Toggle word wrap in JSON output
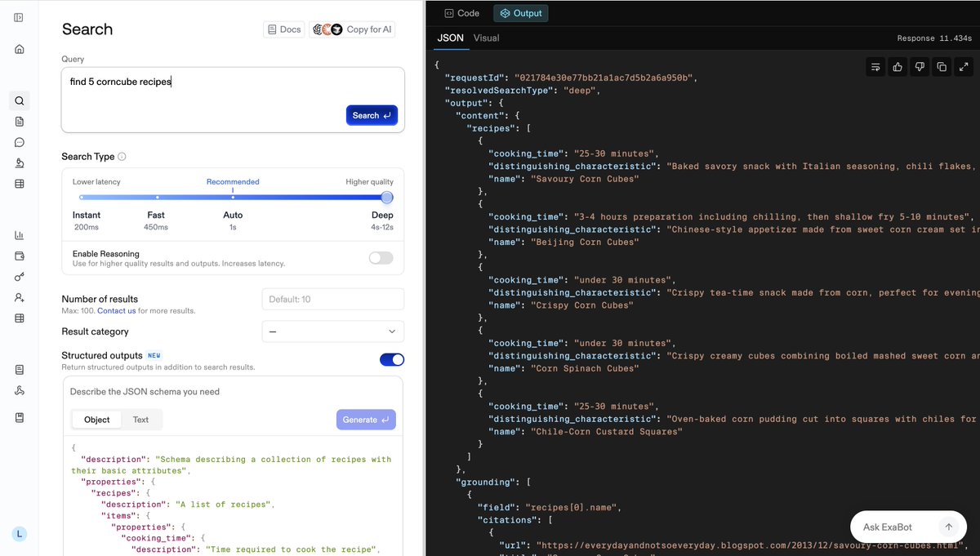The image size is (980, 556). click(875, 67)
